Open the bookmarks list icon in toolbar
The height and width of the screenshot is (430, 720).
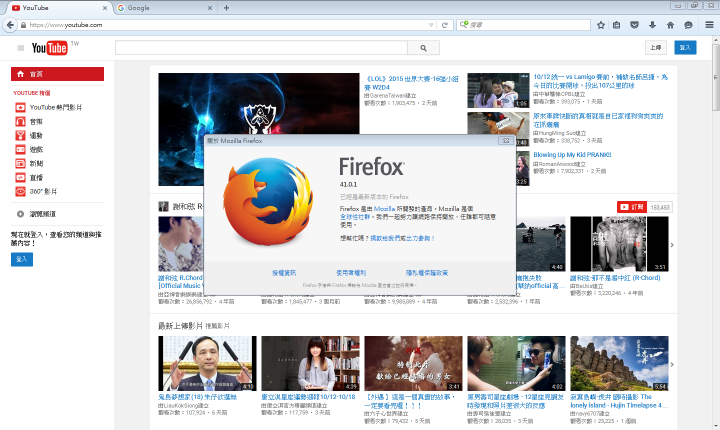(x=617, y=25)
